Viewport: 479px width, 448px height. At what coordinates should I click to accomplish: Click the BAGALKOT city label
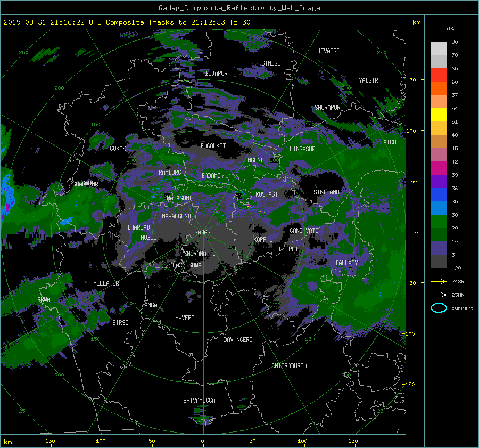tap(213, 146)
